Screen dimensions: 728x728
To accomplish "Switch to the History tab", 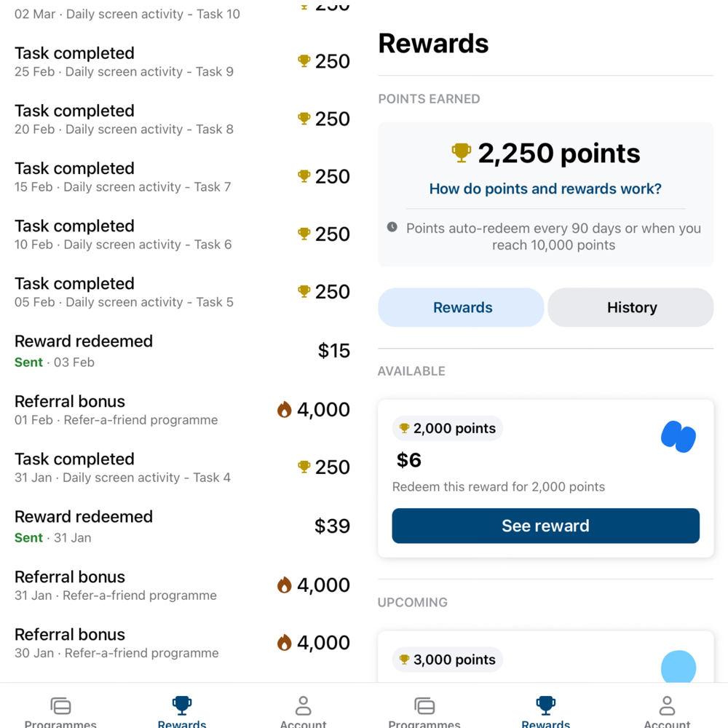I will coord(630,307).
